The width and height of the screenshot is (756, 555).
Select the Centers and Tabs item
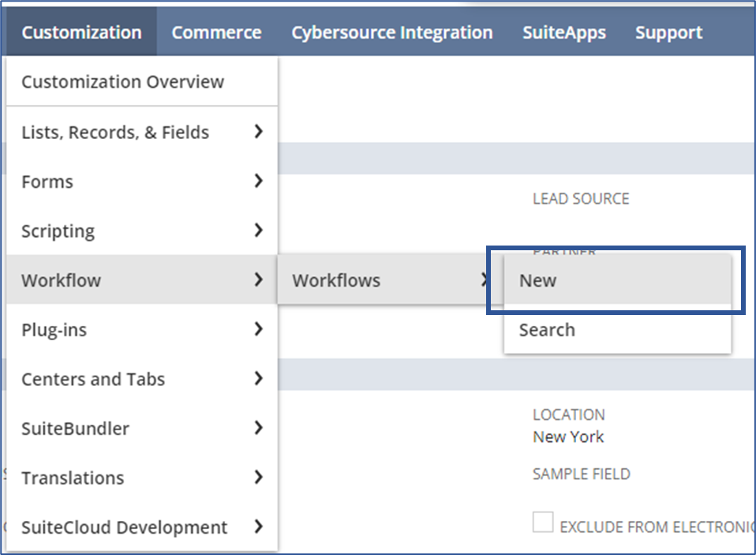point(142,379)
